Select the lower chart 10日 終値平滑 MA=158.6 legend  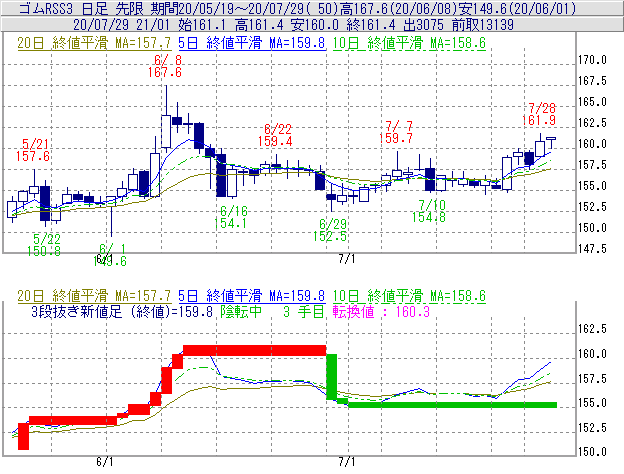point(409,296)
